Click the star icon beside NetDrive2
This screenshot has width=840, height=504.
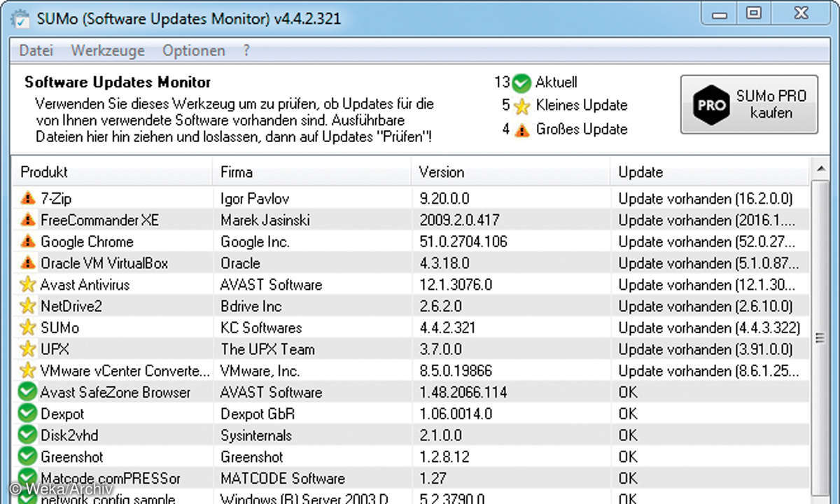click(x=27, y=306)
